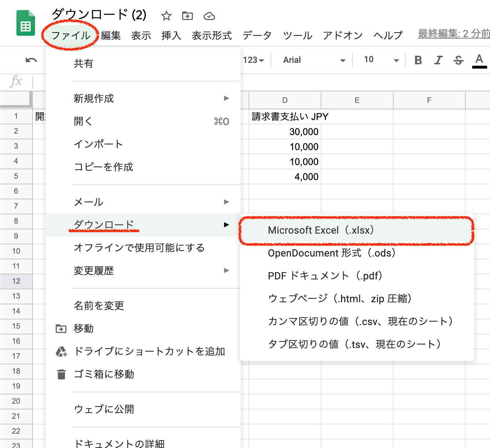Click the undo arrow icon
This screenshot has width=490, height=448.
pyautogui.click(x=31, y=60)
